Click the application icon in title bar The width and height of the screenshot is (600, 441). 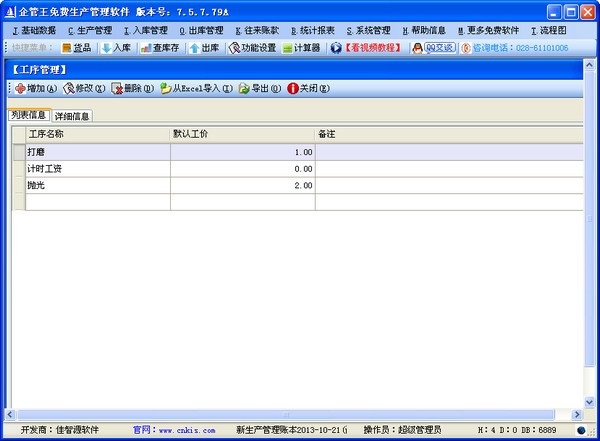tap(10, 12)
